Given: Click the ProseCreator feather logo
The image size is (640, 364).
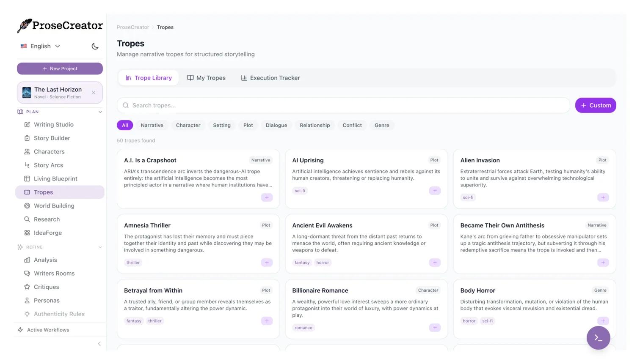Looking at the screenshot, I should click(x=25, y=26).
